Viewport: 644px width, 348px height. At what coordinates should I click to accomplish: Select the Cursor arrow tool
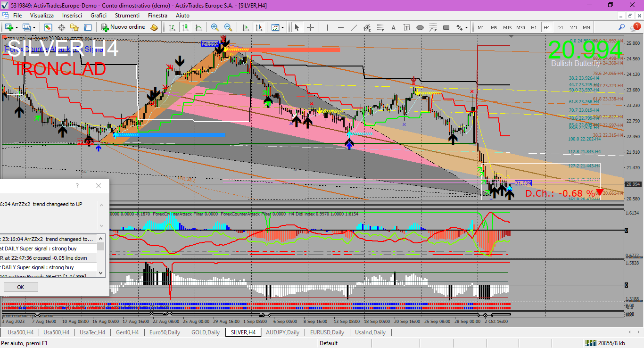(297, 27)
